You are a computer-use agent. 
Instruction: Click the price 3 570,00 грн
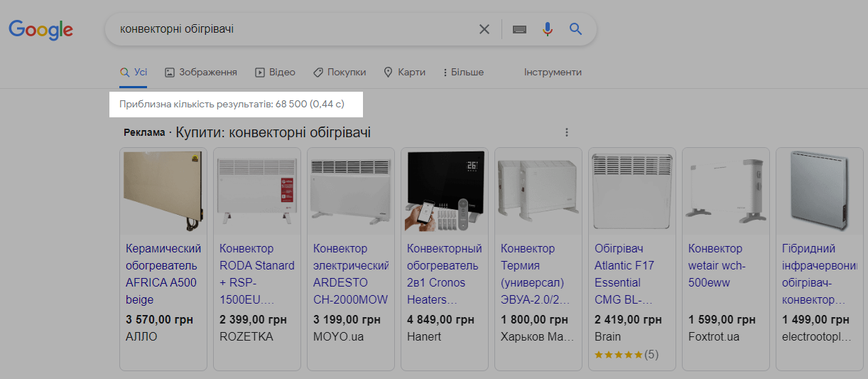[159, 320]
